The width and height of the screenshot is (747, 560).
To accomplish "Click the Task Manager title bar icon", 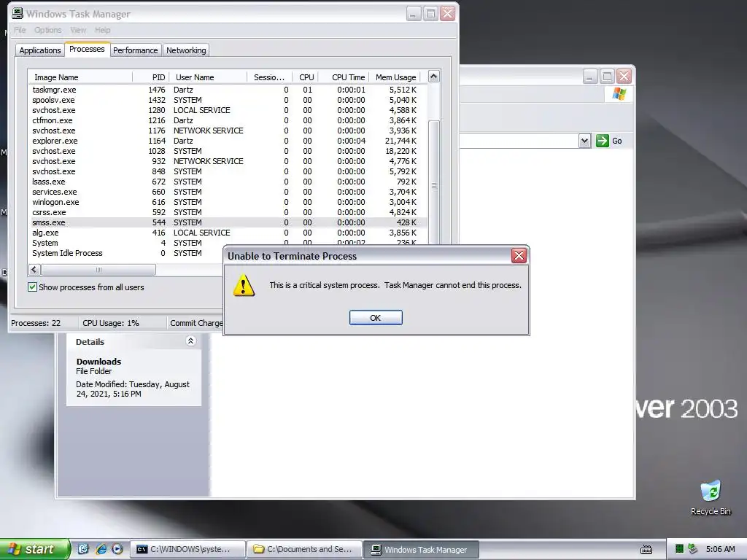I will click(18, 13).
